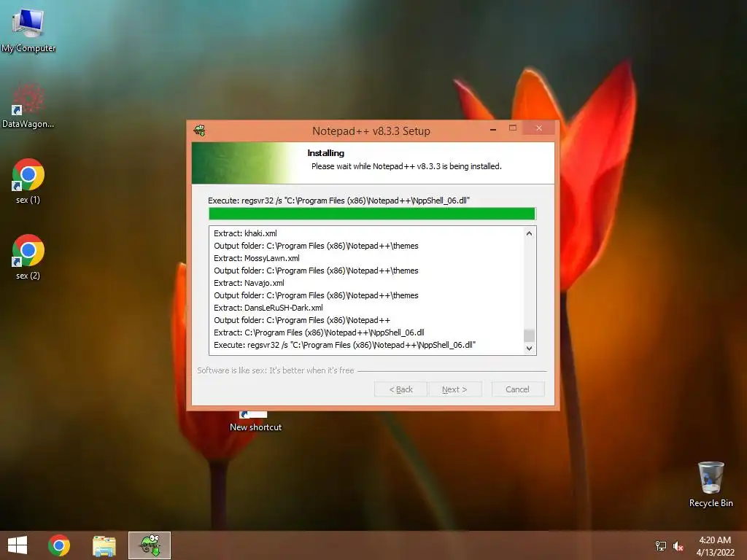
Task: Click the 'Installing' header text
Action: (x=326, y=153)
